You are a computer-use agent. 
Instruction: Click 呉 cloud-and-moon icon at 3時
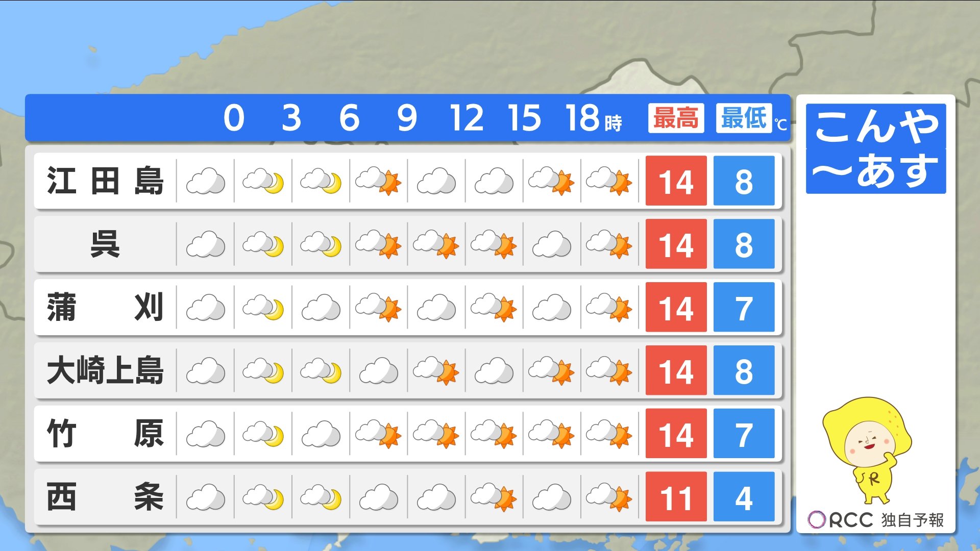(x=263, y=244)
